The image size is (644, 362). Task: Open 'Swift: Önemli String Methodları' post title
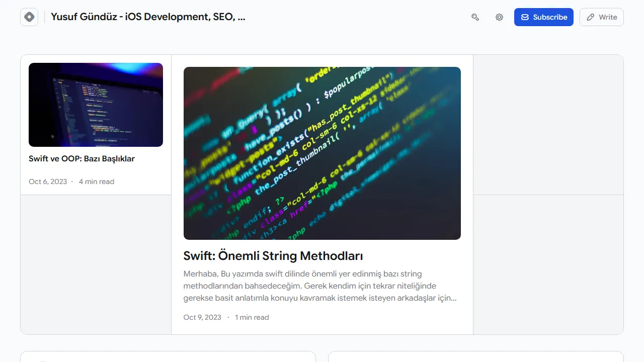(x=273, y=256)
